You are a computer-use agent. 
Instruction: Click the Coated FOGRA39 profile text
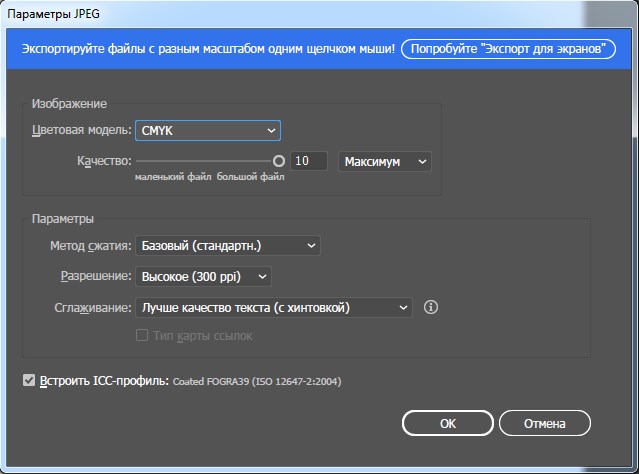(257, 382)
